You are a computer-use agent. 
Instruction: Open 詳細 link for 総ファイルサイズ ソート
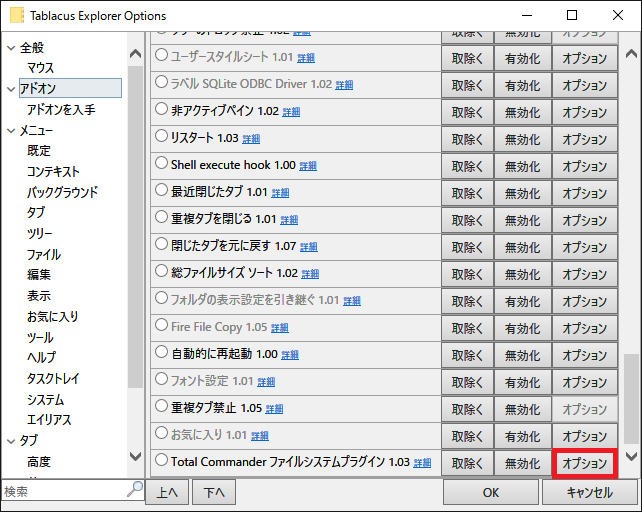pyautogui.click(x=310, y=274)
